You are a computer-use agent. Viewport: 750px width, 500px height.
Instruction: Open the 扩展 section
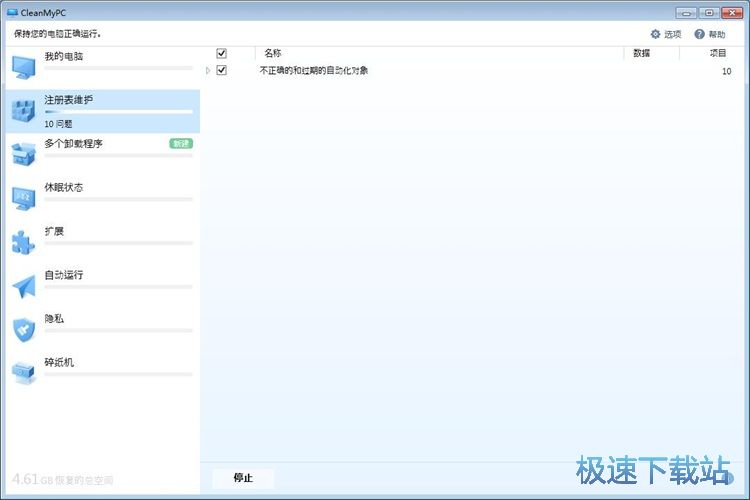point(102,242)
